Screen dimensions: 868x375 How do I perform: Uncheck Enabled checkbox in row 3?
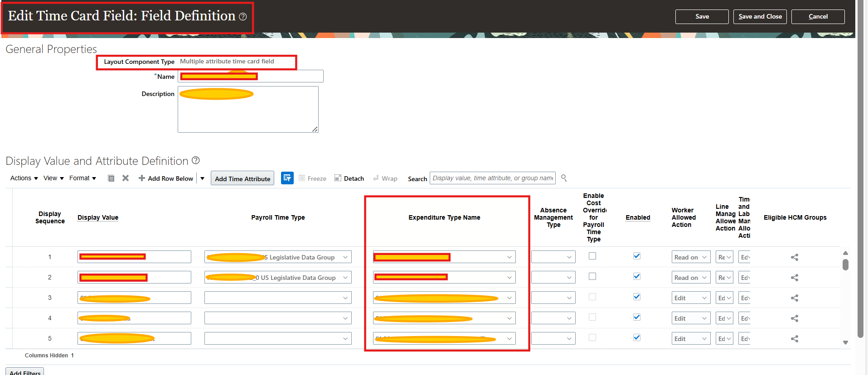click(637, 297)
